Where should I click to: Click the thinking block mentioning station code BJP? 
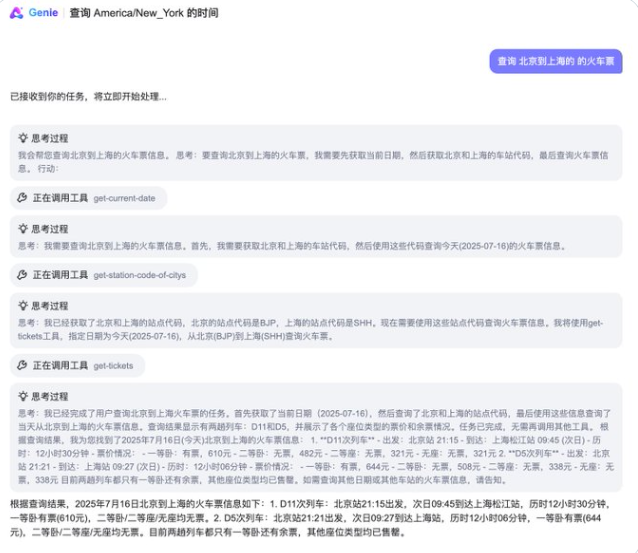[318, 328]
